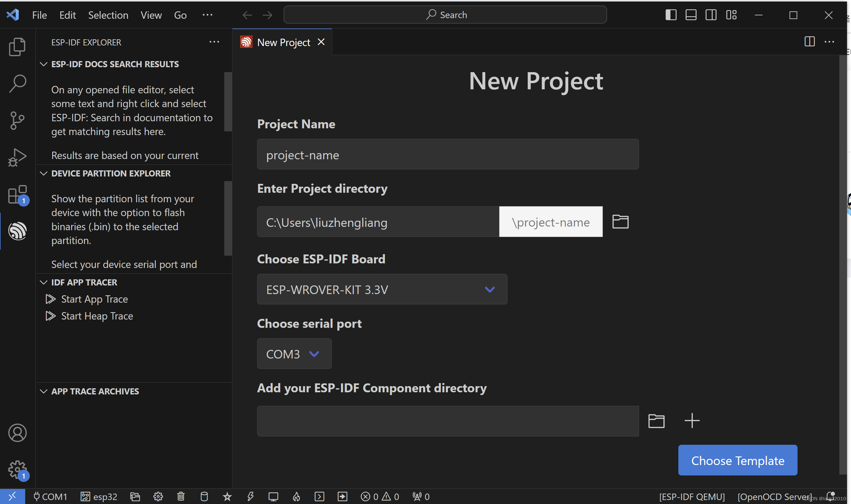Toggle the bottom panel layout button
This screenshot has width=851, height=504.
(691, 15)
